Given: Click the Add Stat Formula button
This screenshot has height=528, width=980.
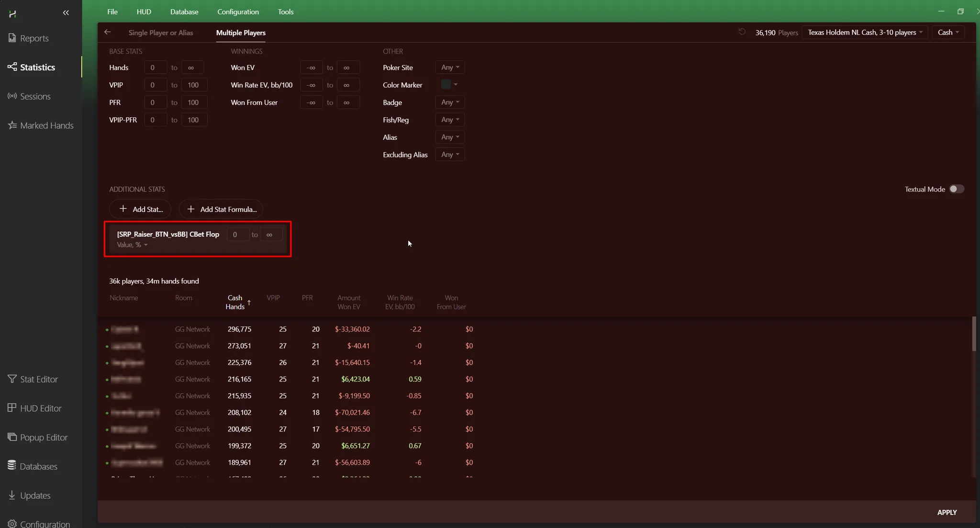Looking at the screenshot, I should pyautogui.click(x=222, y=209).
